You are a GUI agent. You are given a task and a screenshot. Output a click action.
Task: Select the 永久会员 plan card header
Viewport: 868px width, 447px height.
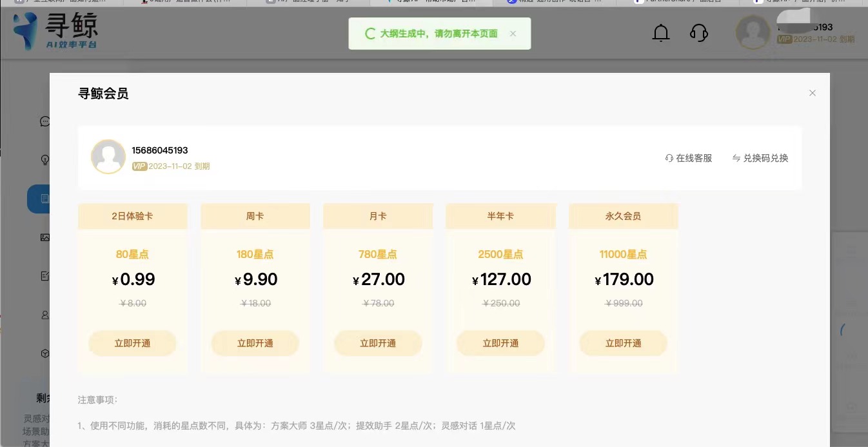click(623, 216)
